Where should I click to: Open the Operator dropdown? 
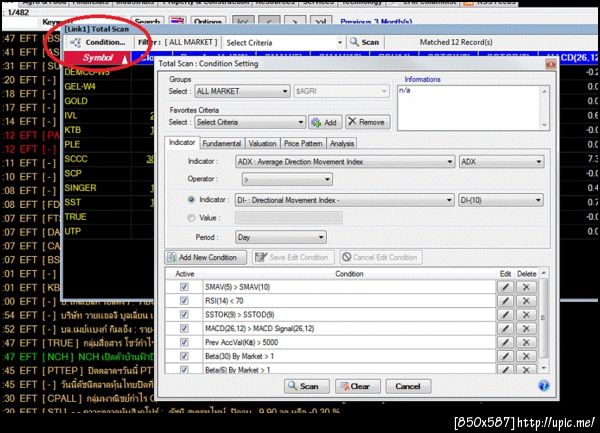point(287,179)
